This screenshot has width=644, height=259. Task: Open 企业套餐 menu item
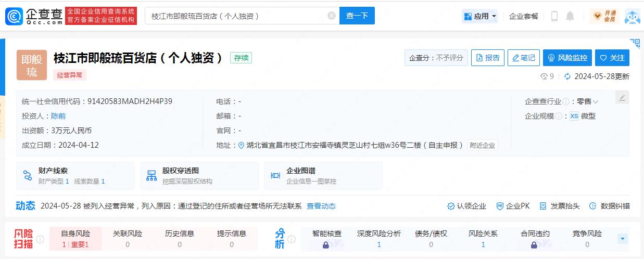click(x=524, y=16)
